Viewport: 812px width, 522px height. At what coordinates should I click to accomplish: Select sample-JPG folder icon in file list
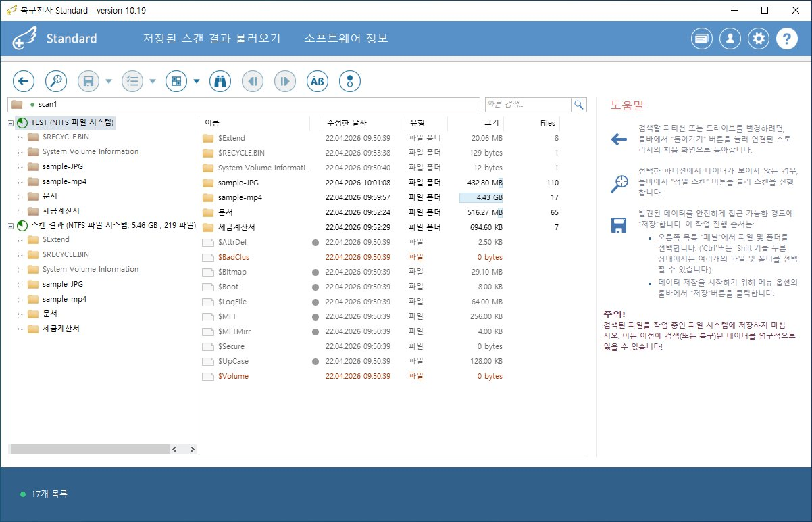(x=208, y=183)
